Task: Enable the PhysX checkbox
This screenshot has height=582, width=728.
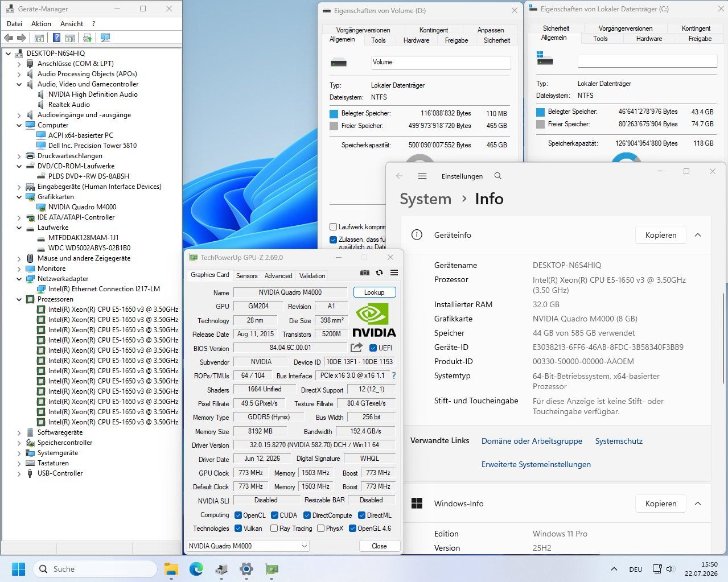Action: (321, 528)
